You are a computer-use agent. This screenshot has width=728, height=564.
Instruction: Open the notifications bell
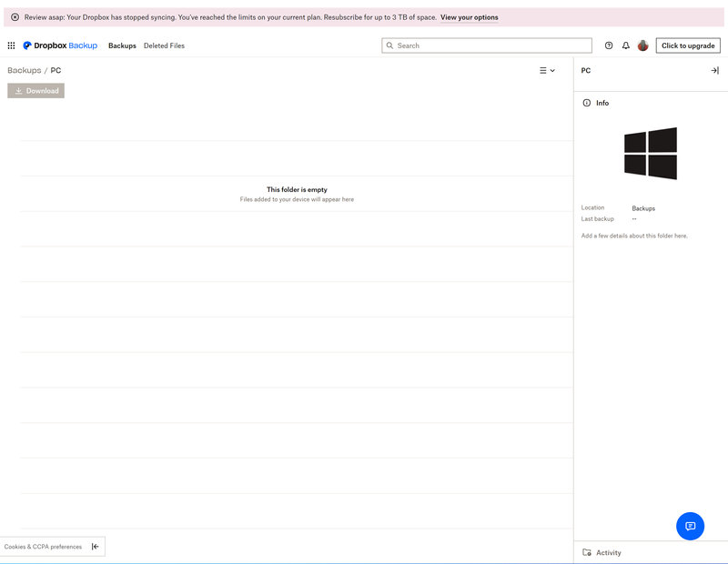[626, 45]
